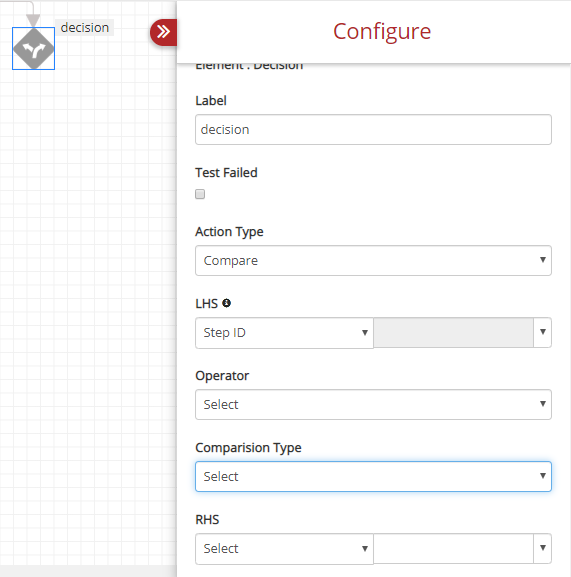The height and width of the screenshot is (577, 571).
Task: Open the Operator Select dropdown
Action: pos(373,404)
